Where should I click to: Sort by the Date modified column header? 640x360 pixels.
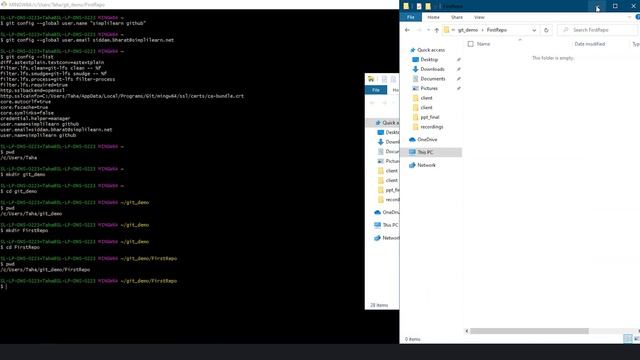click(589, 44)
